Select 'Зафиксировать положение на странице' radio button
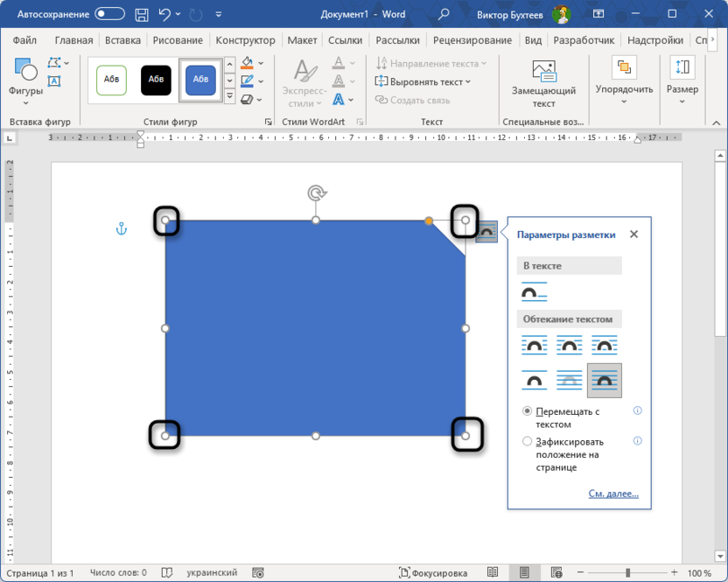 click(527, 442)
